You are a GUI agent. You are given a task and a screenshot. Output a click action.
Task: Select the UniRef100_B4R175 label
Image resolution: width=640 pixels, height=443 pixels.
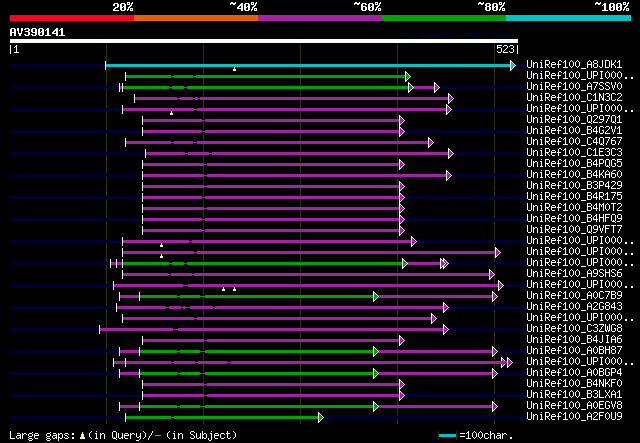pyautogui.click(x=574, y=196)
